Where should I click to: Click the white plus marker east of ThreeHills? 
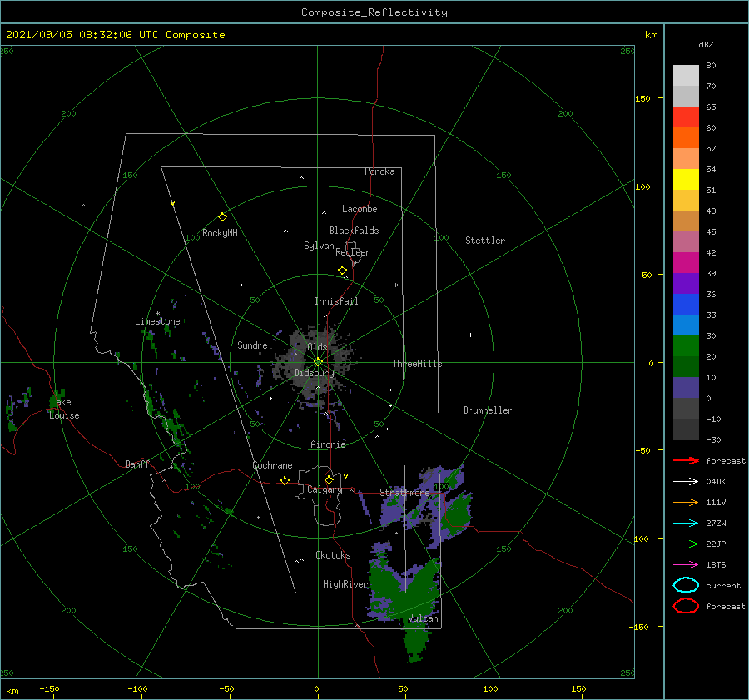470,335
